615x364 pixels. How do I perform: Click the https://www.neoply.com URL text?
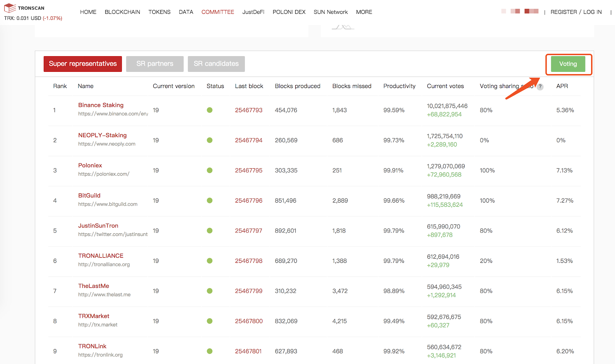[107, 144]
